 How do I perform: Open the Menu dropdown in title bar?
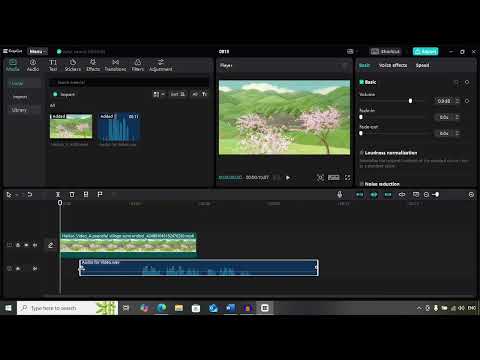point(37,51)
